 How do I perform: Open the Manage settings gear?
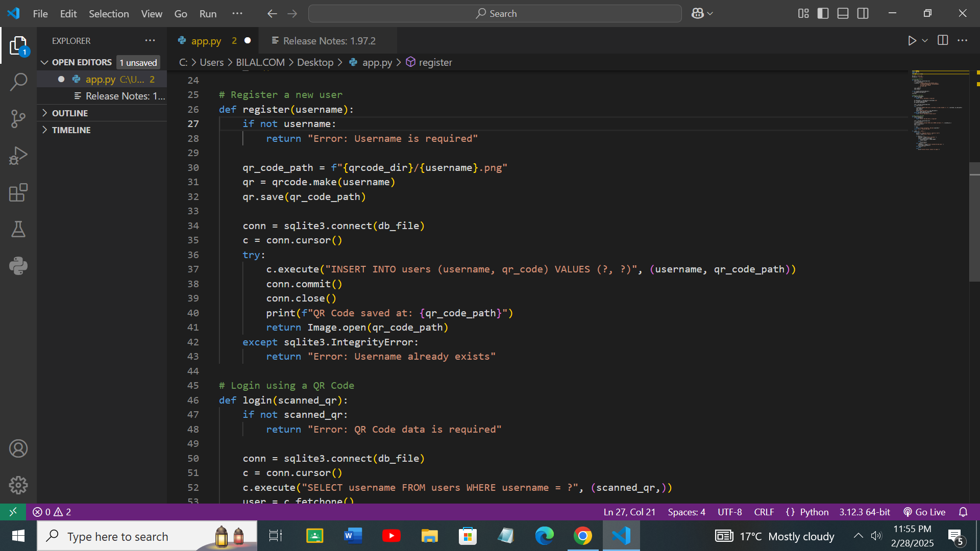(18, 485)
